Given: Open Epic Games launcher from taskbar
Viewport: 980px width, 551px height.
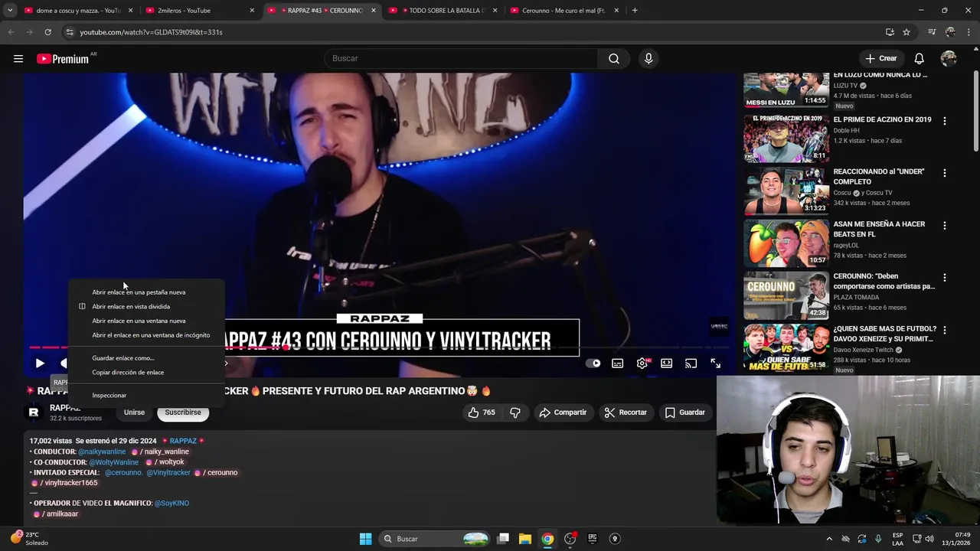Looking at the screenshot, I should tap(592, 539).
